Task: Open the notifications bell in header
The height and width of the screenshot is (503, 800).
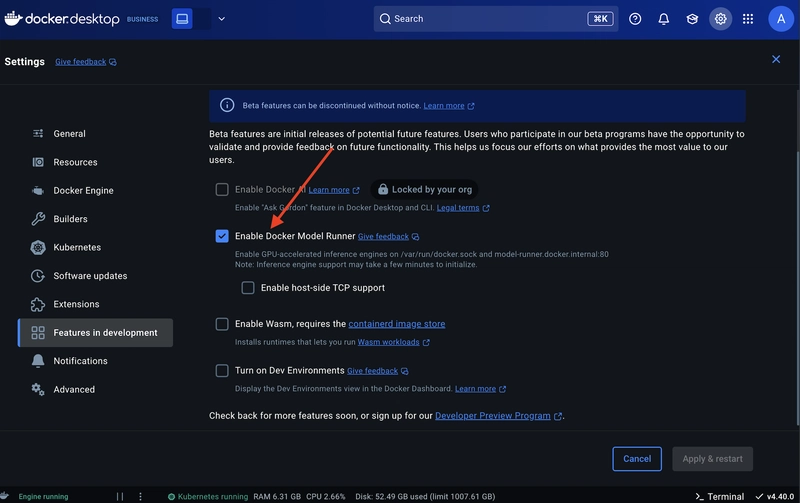Action: pyautogui.click(x=663, y=19)
